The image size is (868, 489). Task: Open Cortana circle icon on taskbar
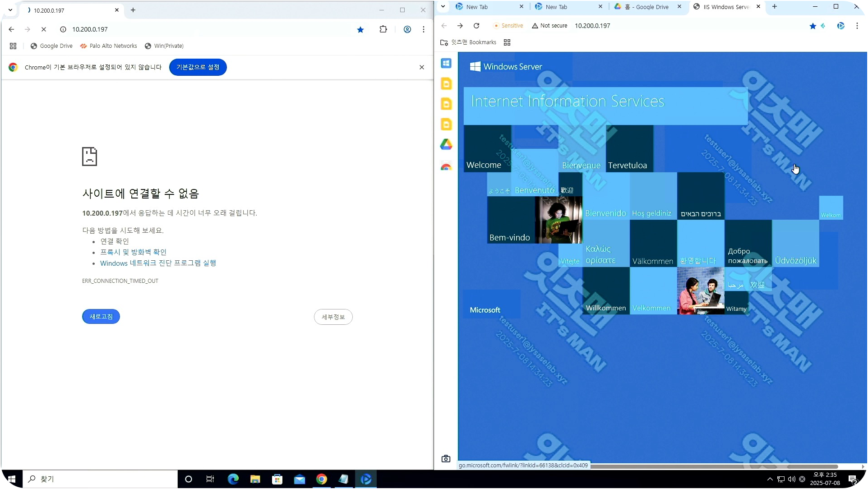[x=189, y=479]
